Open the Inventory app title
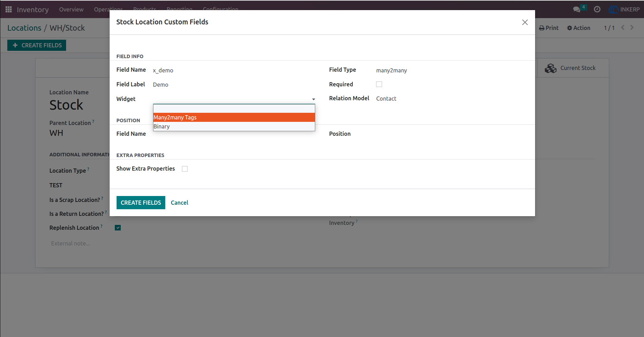Image resolution: width=644 pixels, height=337 pixels. pyautogui.click(x=33, y=9)
